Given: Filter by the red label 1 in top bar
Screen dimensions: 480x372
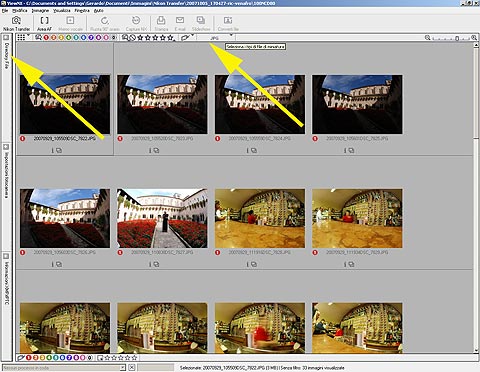Looking at the screenshot, I should pyautogui.click(x=46, y=38).
